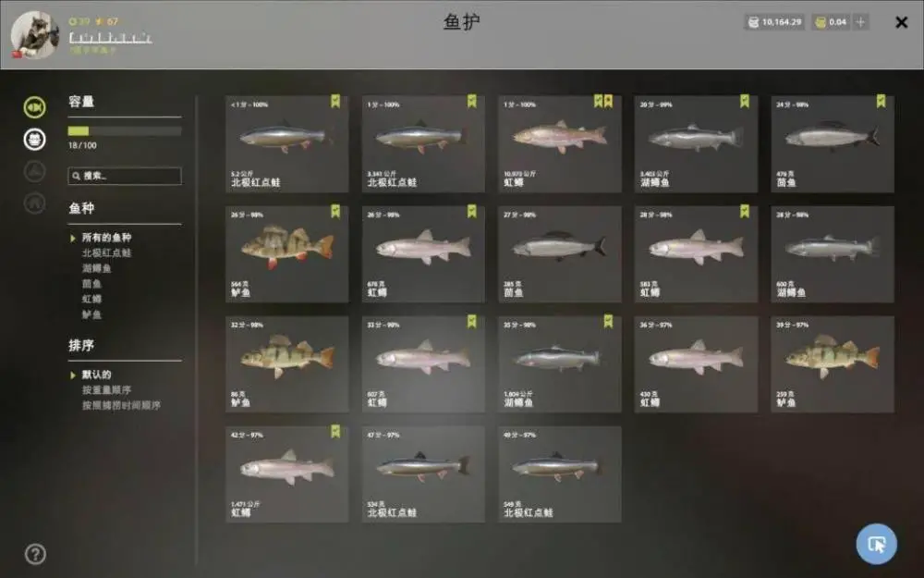924x578 pixels.
Task: Select the second circular sidebar icon
Action: coord(35,140)
